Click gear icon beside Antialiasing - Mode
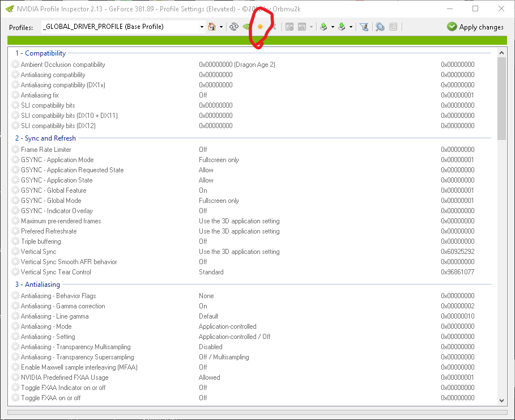Screen dimensions: 515x420 (15, 326)
